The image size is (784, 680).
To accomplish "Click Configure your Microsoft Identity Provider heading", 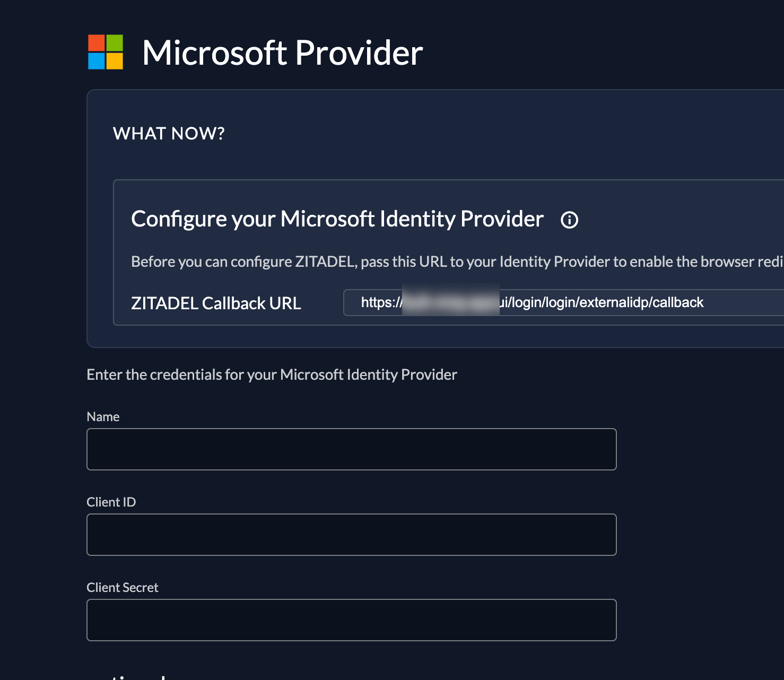I will click(x=337, y=219).
